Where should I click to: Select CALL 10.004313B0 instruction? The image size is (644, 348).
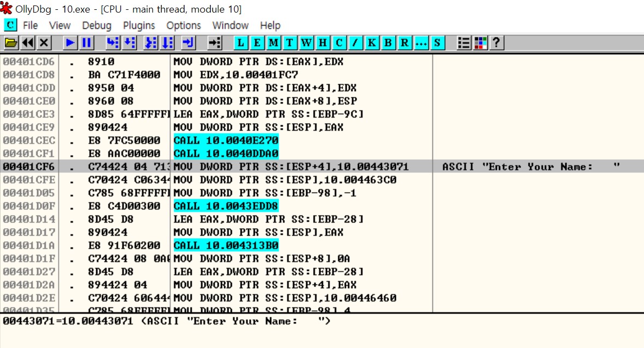(226, 246)
